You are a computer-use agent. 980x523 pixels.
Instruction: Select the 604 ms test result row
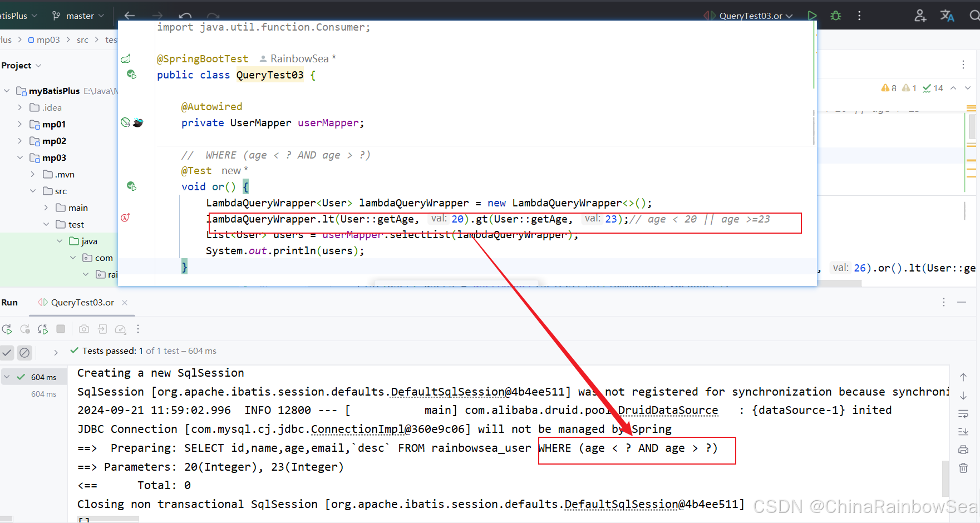tap(33, 377)
